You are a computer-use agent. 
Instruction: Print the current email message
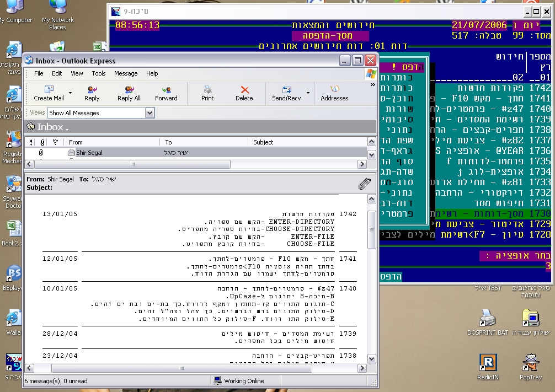click(207, 93)
